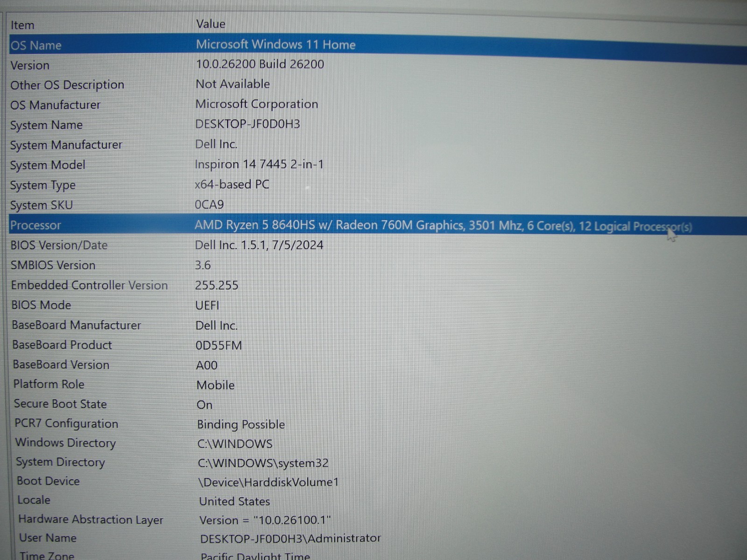This screenshot has width=747, height=560.
Task: Click the '3.6' SMBIOS value
Action: [x=203, y=265]
